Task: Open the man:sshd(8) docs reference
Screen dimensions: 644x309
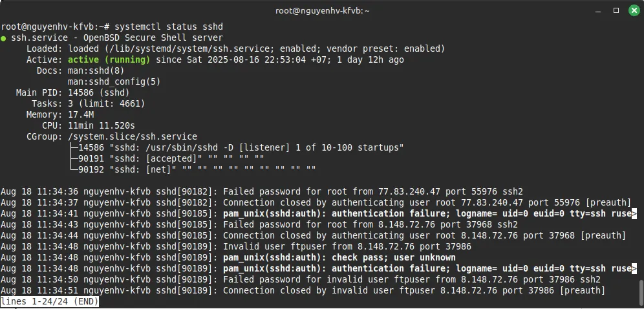Action: (x=96, y=70)
